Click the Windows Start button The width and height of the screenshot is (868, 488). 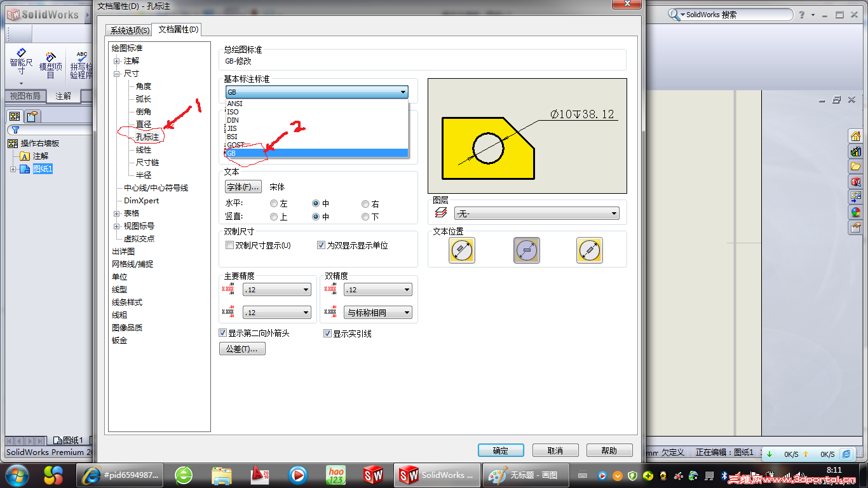[x=16, y=475]
